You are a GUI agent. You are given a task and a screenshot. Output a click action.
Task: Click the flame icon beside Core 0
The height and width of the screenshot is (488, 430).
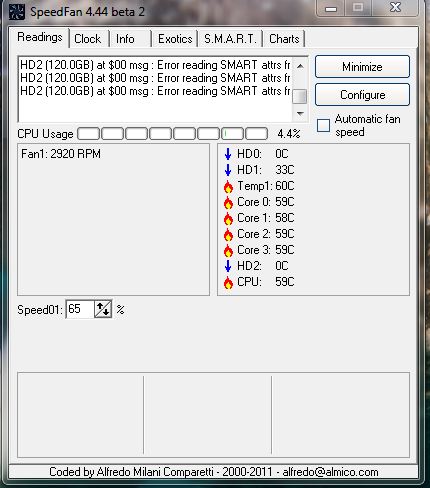click(228, 203)
